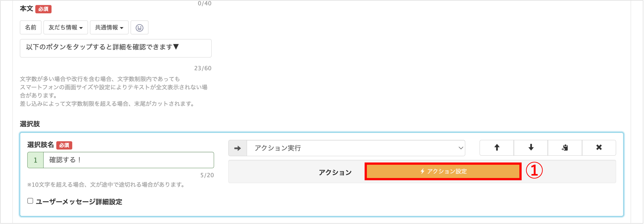644x224 pixels.
Task: Move the choice down with down arrow
Action: click(x=531, y=148)
